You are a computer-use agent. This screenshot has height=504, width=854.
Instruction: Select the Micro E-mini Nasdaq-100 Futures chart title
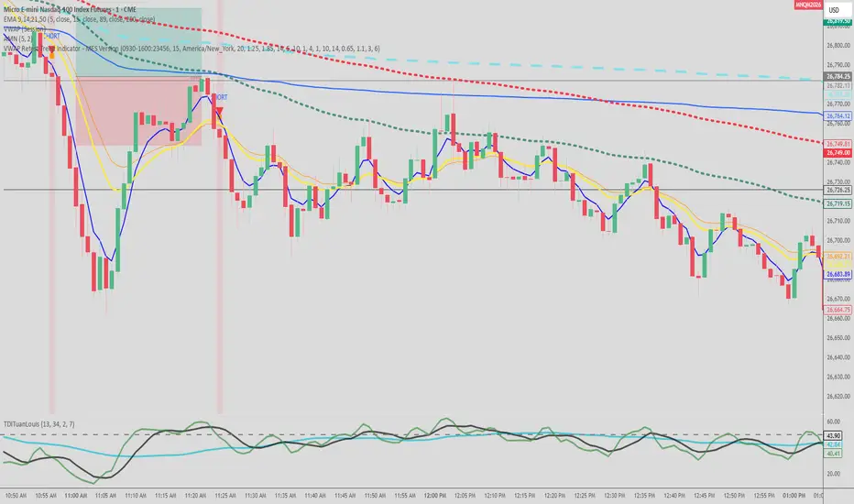click(x=70, y=9)
